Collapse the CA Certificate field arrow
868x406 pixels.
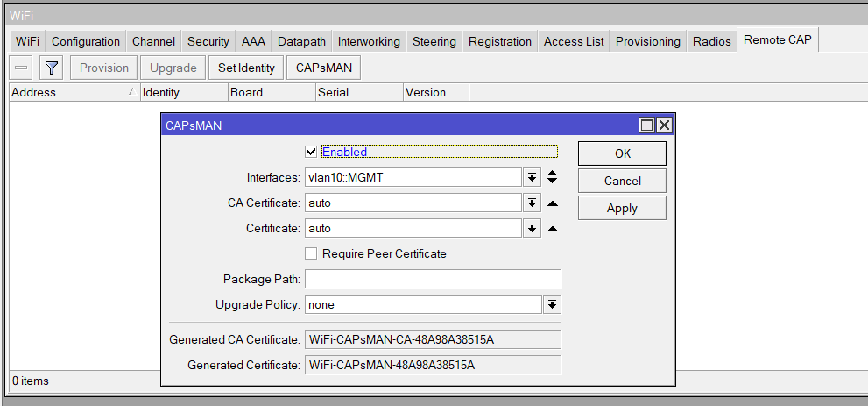552,203
